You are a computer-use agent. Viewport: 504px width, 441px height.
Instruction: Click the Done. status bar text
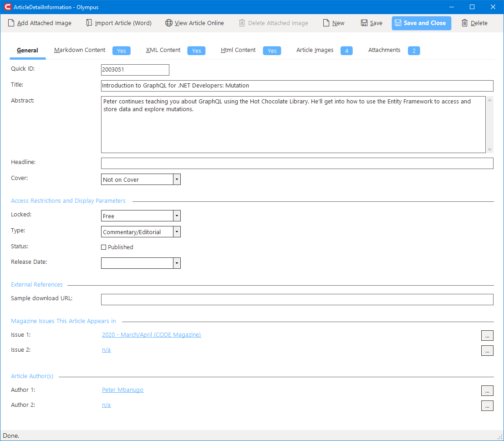11,436
